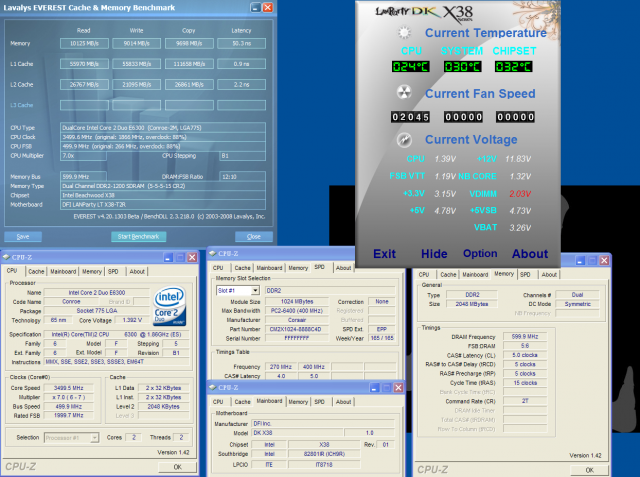Click the fan speed icon in LanParty monitor

pos(404,93)
